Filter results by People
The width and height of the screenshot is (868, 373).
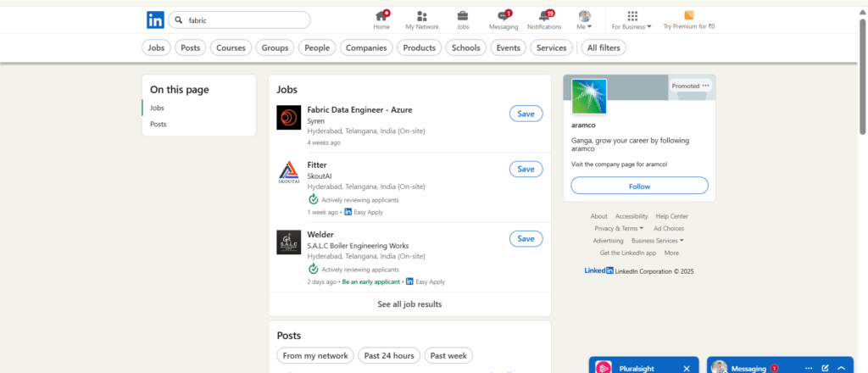pyautogui.click(x=317, y=48)
